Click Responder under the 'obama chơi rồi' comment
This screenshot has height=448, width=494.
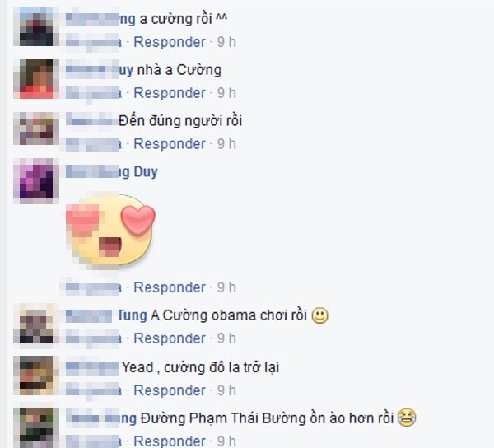170,338
